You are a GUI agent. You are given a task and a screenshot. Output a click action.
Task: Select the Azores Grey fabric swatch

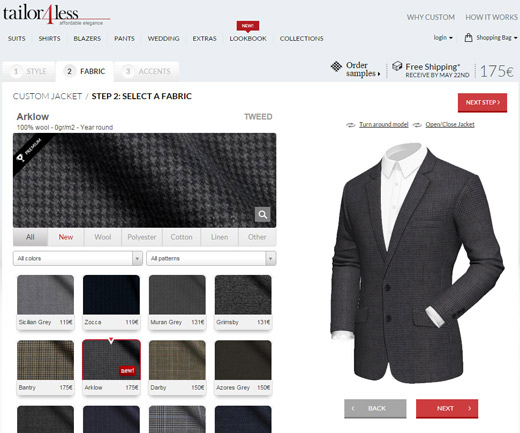click(x=243, y=367)
